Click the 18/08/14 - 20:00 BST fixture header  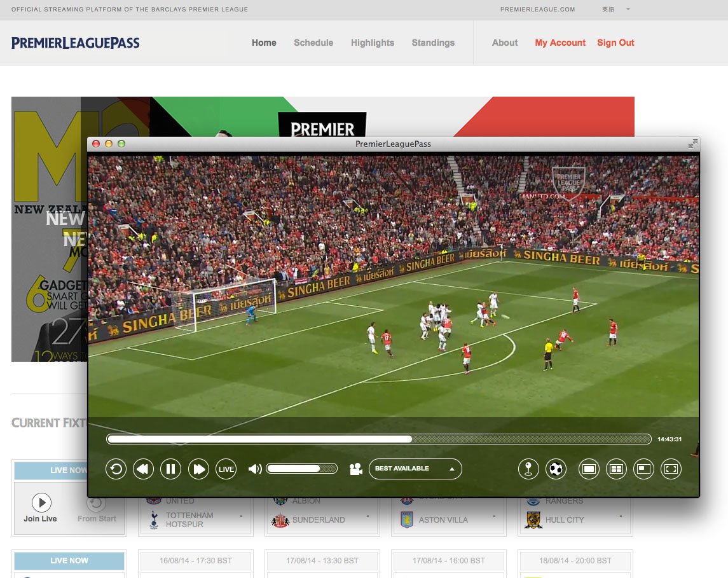tap(575, 561)
